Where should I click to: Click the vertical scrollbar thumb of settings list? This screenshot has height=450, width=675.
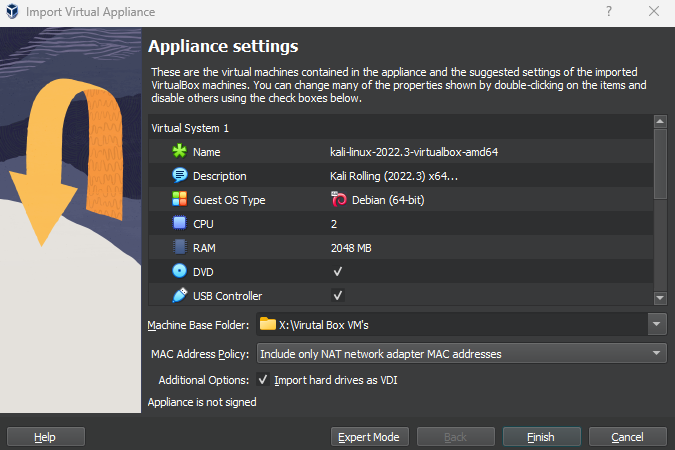click(x=660, y=164)
